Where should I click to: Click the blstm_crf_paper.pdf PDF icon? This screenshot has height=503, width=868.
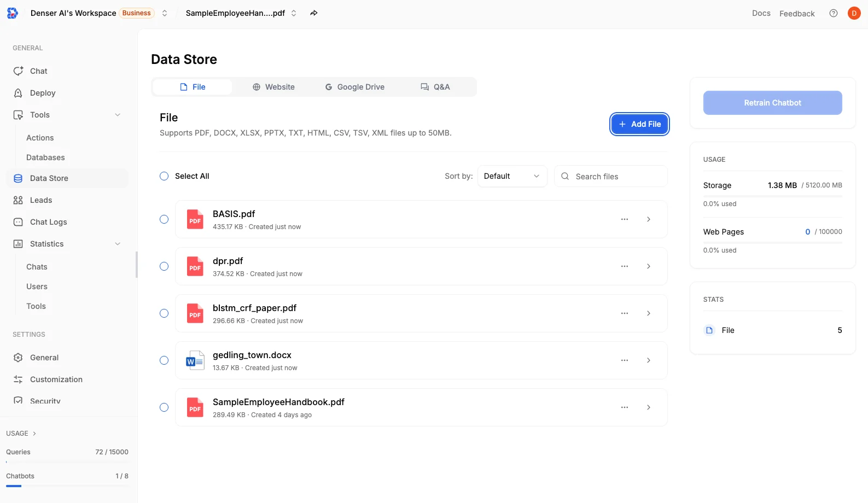coord(195,313)
